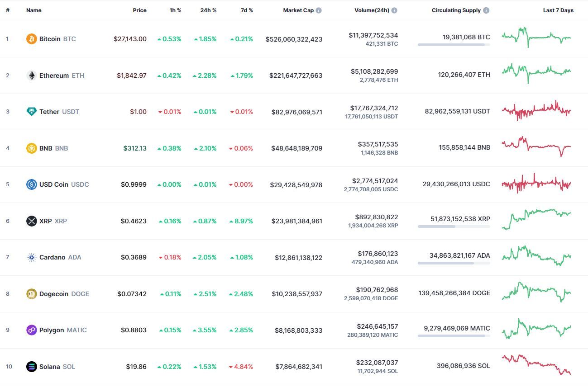Image resolution: width=588 pixels, height=387 pixels.
Task: Click the Tether green logo icon
Action: [x=31, y=112]
